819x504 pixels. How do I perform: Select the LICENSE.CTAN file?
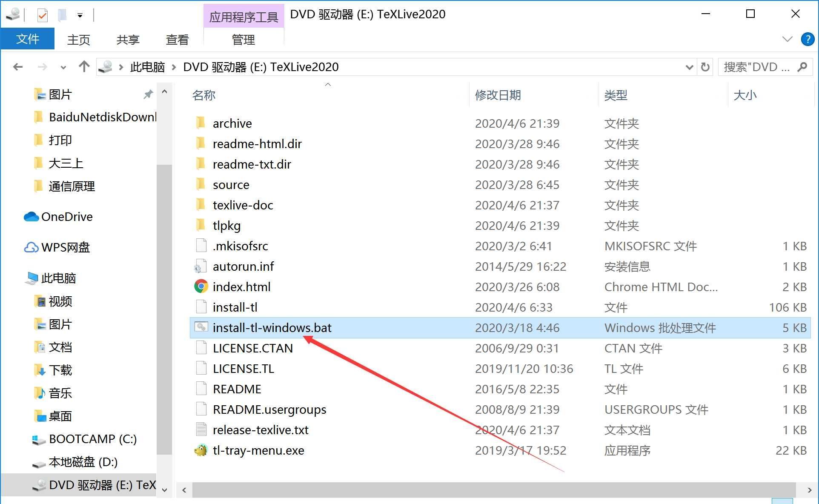tap(253, 348)
